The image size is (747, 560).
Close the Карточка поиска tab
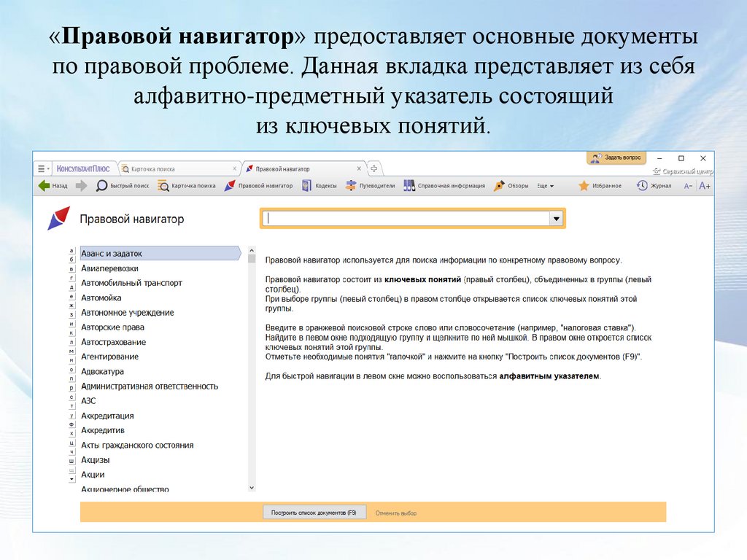pyautogui.click(x=234, y=168)
